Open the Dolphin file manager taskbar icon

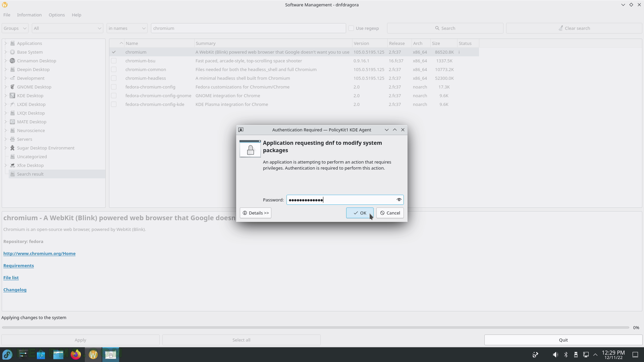(x=58, y=354)
